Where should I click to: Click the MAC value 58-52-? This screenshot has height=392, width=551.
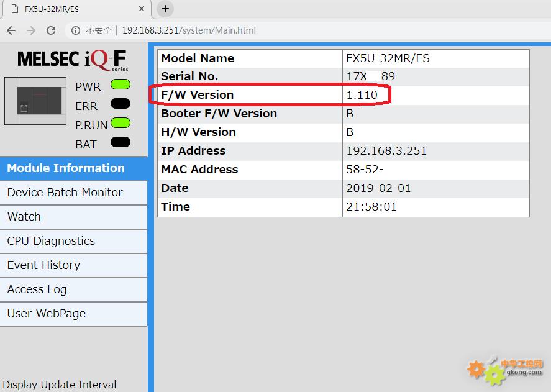(x=365, y=170)
